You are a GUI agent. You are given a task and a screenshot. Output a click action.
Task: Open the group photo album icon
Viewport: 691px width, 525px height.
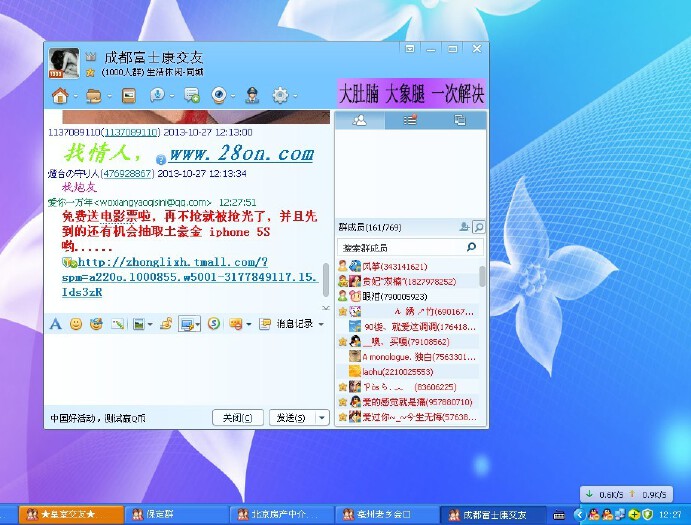(129, 96)
